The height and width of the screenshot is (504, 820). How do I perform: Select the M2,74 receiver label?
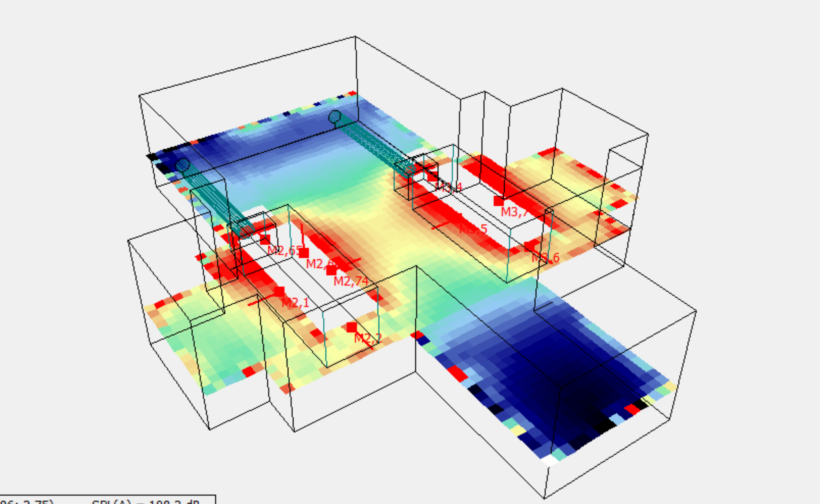(x=351, y=281)
